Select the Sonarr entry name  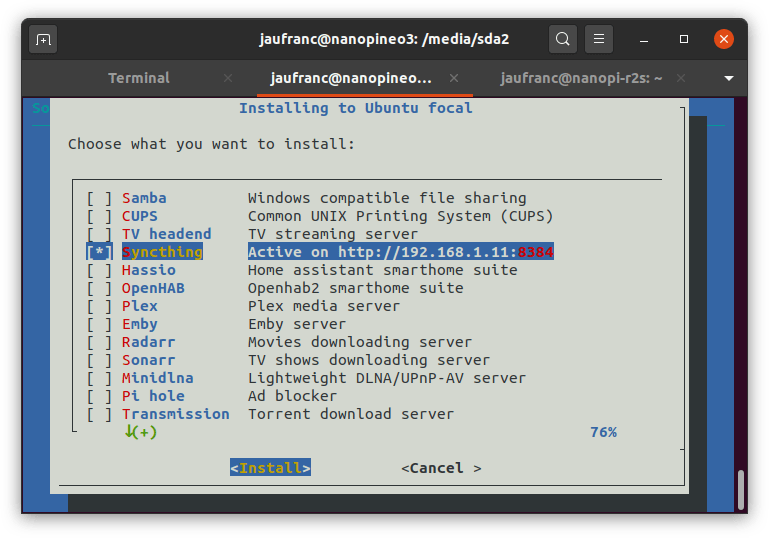tap(149, 360)
